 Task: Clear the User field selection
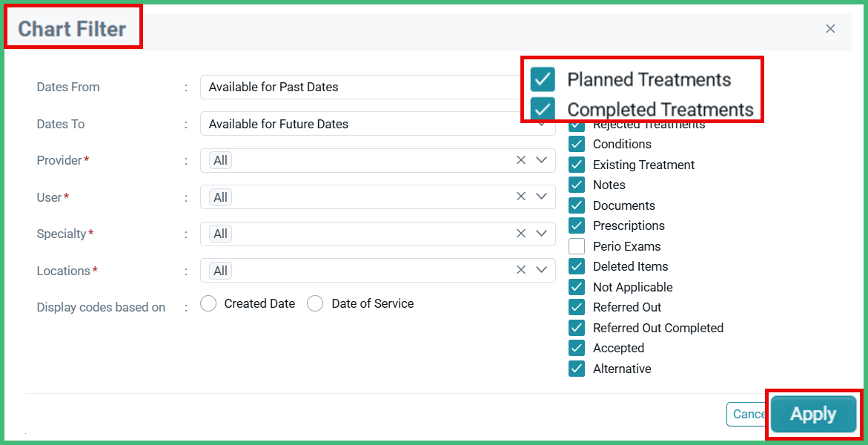click(520, 197)
